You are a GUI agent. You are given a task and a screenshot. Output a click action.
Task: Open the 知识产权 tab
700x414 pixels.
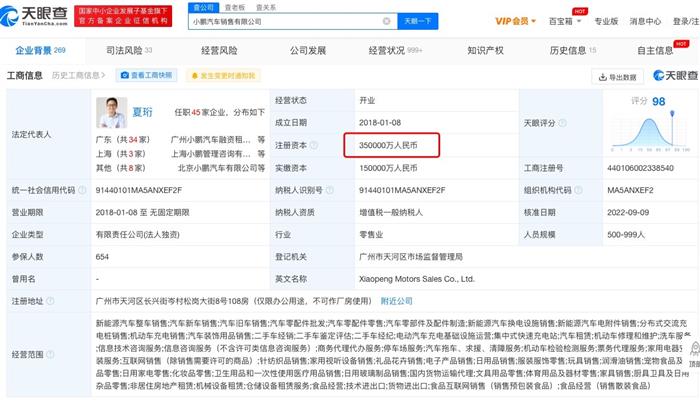coord(486,50)
